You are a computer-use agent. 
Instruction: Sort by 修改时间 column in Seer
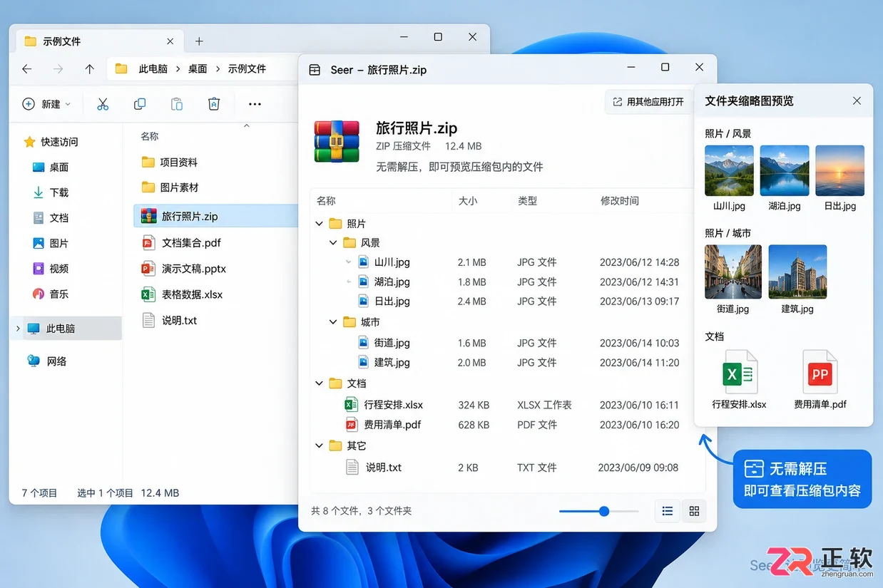click(x=620, y=201)
